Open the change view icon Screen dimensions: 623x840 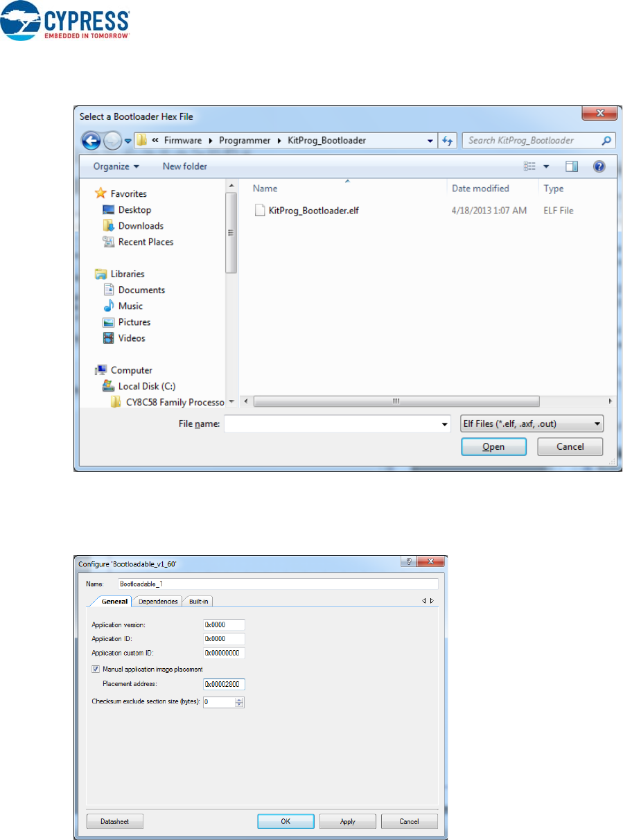pos(531,166)
